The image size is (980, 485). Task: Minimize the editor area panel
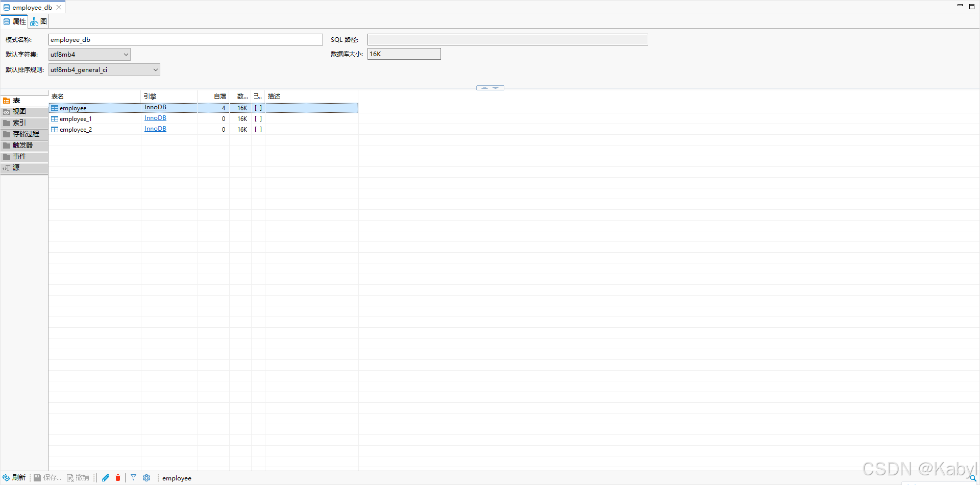click(960, 6)
